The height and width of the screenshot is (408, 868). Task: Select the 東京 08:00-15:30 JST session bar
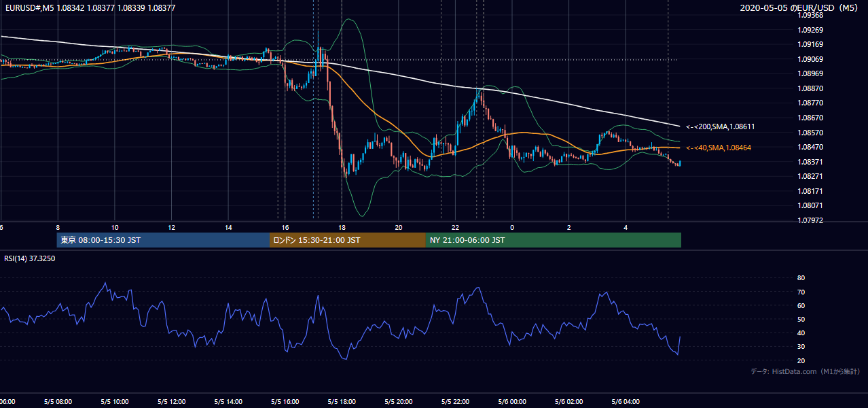pyautogui.click(x=163, y=240)
